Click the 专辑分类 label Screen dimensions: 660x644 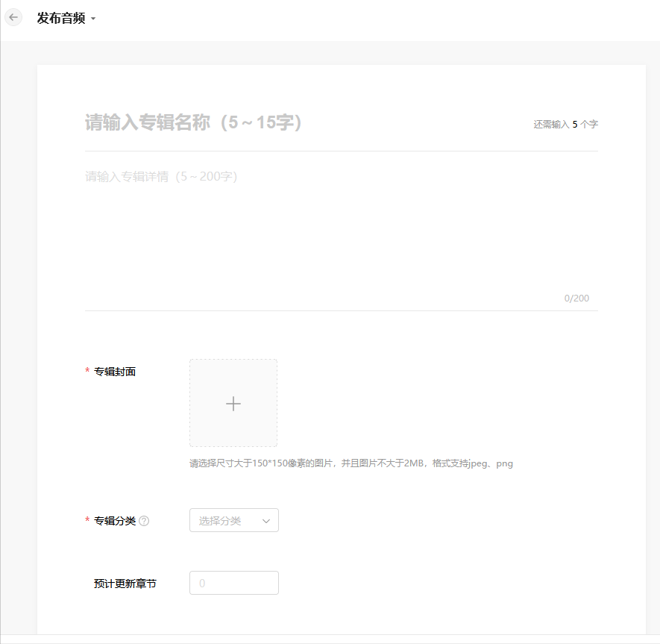tap(115, 521)
